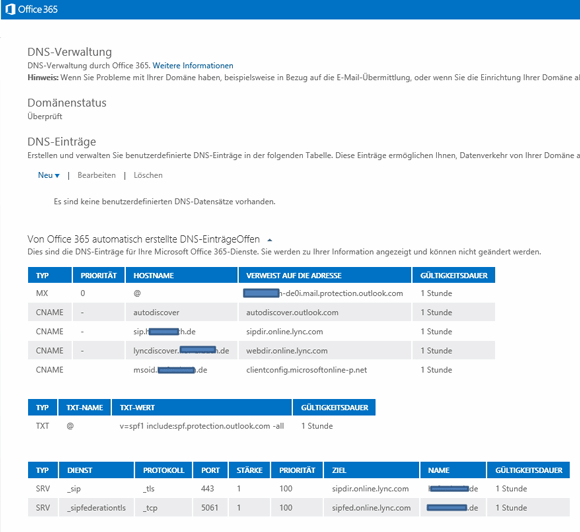Select the v=spf1 TXT value
580x532 pixels.
pos(202,426)
